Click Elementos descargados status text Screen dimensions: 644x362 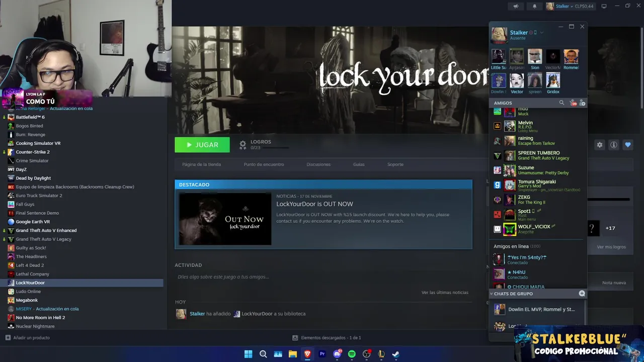coord(331,338)
